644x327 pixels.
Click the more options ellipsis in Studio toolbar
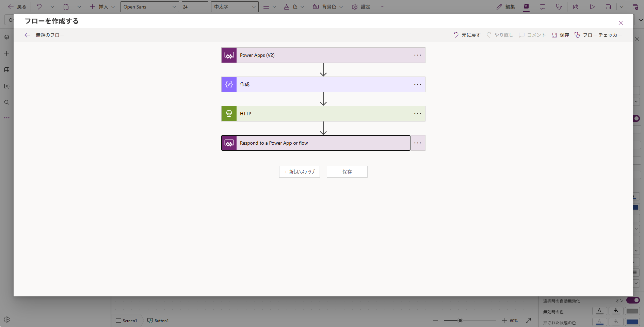tap(383, 7)
